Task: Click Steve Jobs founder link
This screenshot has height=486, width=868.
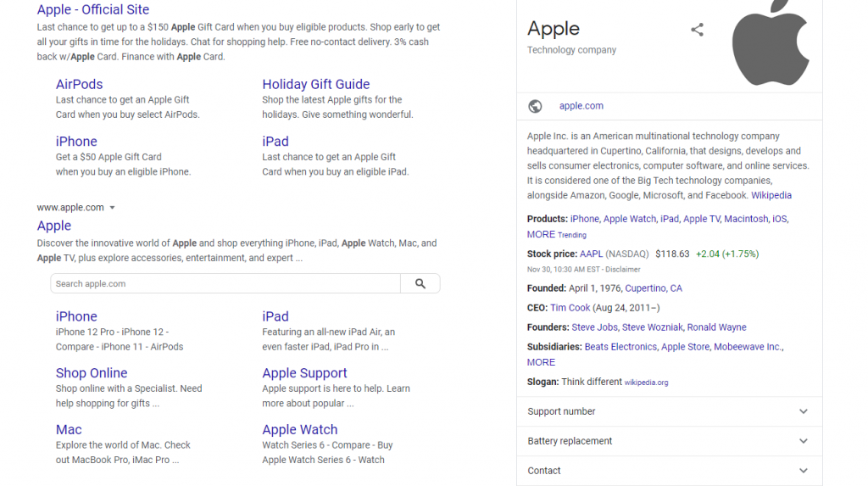Action: [594, 327]
